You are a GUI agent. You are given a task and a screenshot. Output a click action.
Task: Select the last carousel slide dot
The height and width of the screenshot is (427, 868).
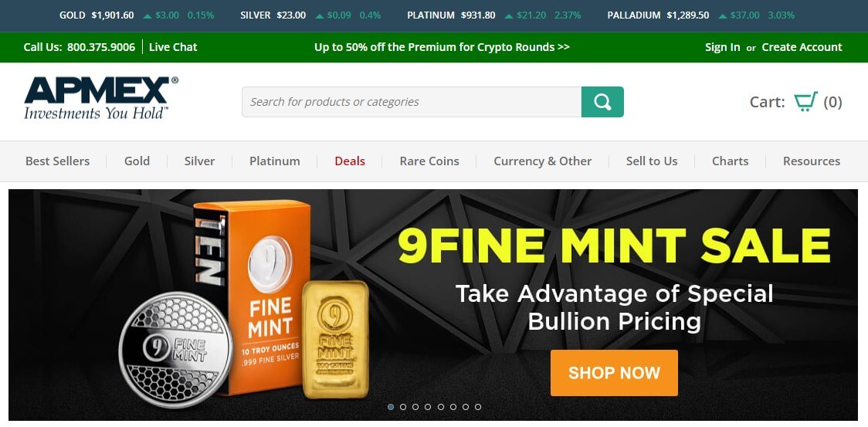pos(478,406)
